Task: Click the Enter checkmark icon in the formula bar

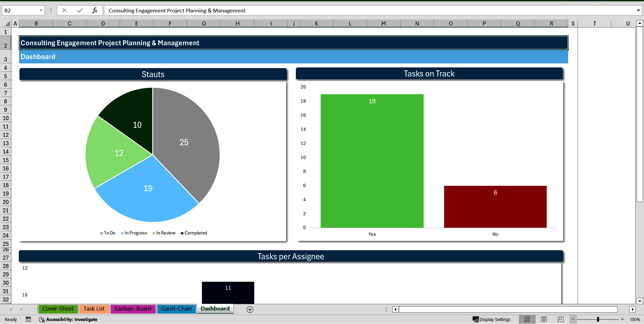Action: click(79, 10)
